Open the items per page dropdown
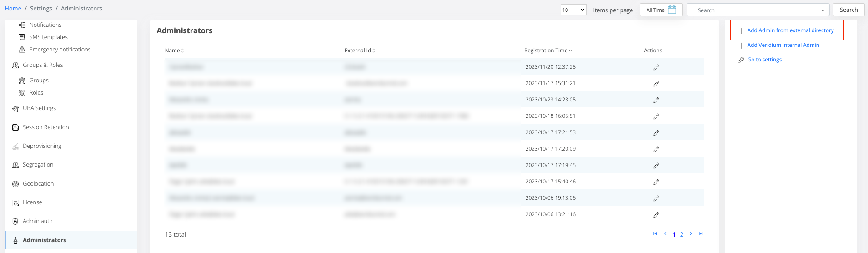 (x=573, y=10)
